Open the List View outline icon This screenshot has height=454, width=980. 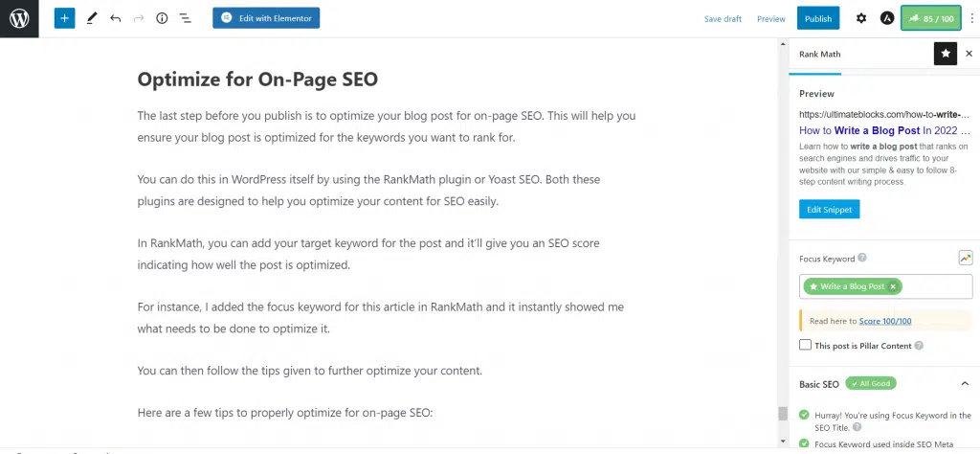pos(186,19)
